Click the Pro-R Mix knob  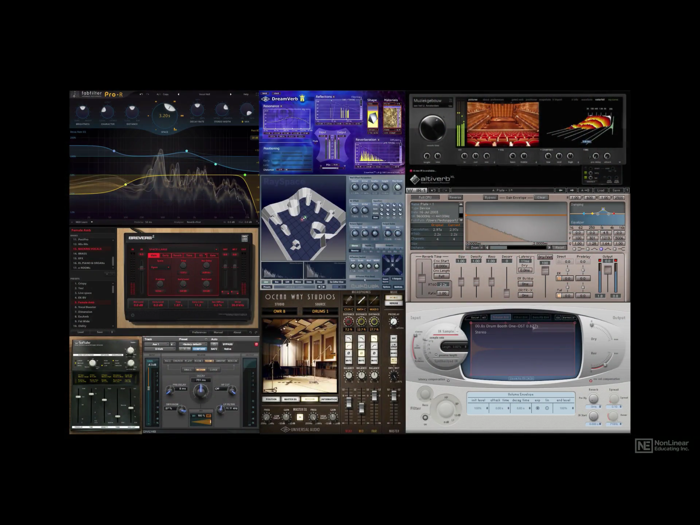tap(246, 110)
